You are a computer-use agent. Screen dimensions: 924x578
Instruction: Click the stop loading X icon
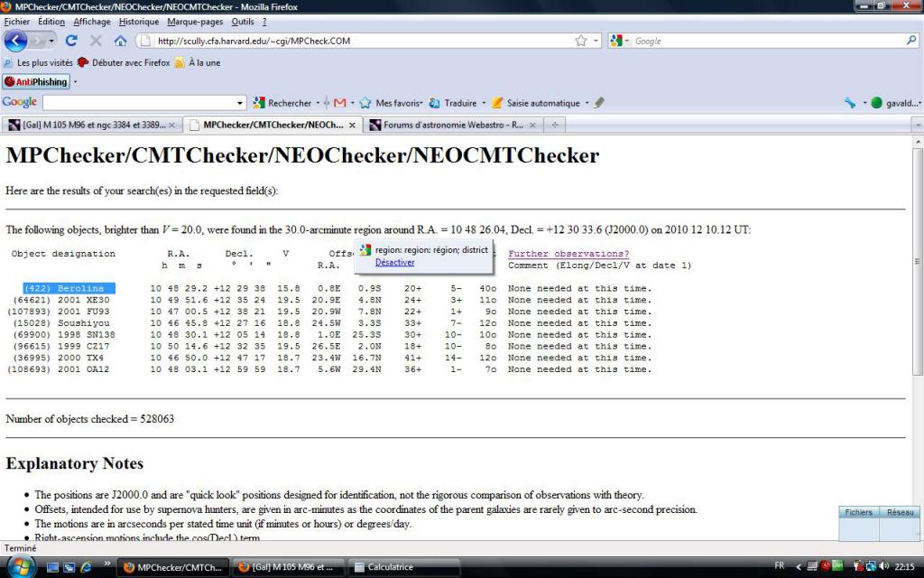click(x=96, y=41)
